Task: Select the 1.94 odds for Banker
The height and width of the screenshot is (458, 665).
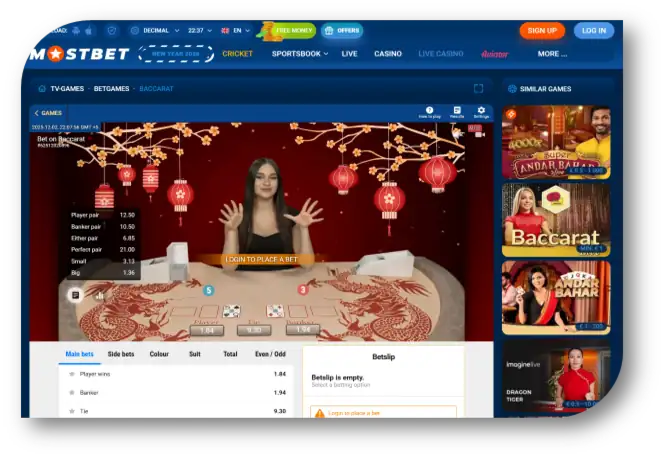Action: pyautogui.click(x=280, y=393)
